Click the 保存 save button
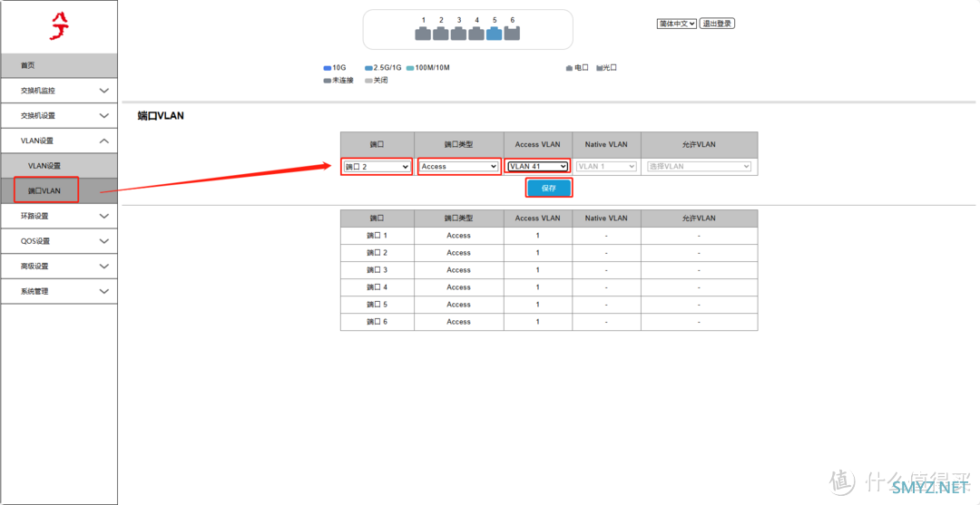This screenshot has width=980, height=505. (x=549, y=188)
